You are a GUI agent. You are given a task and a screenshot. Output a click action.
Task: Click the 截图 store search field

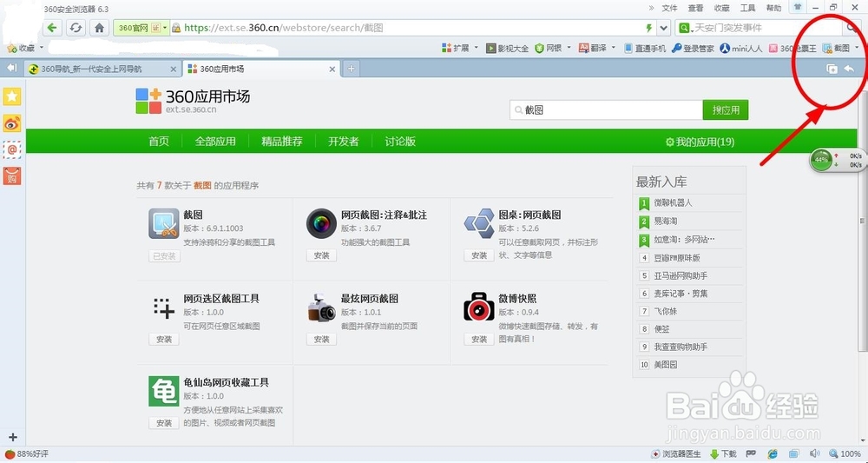(606, 109)
